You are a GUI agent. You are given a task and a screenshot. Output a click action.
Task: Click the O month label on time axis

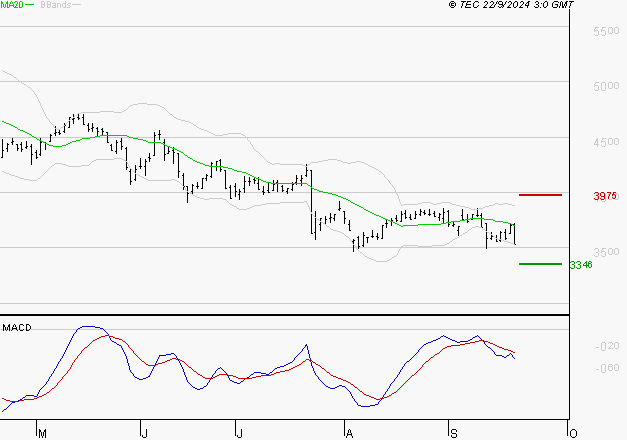click(573, 434)
